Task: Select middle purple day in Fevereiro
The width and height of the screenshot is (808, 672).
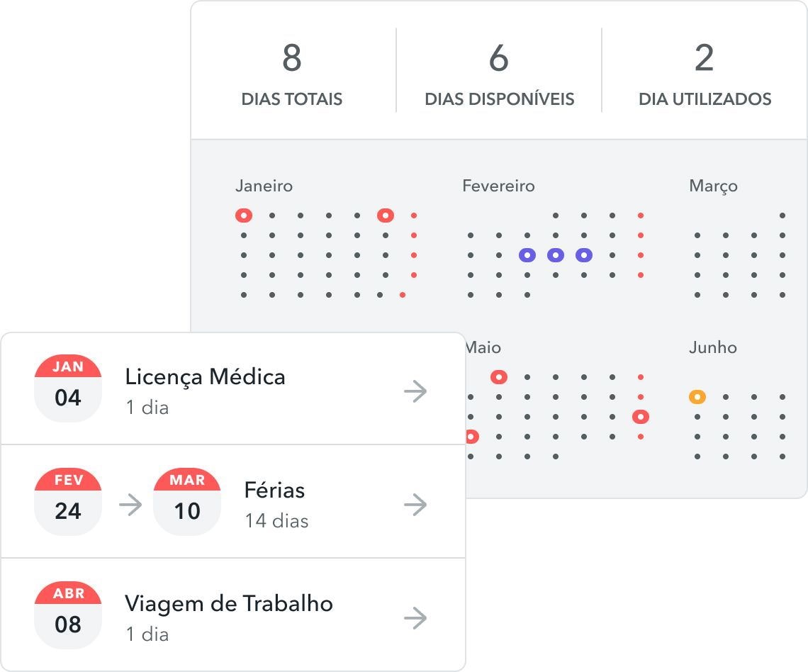Action: point(556,255)
